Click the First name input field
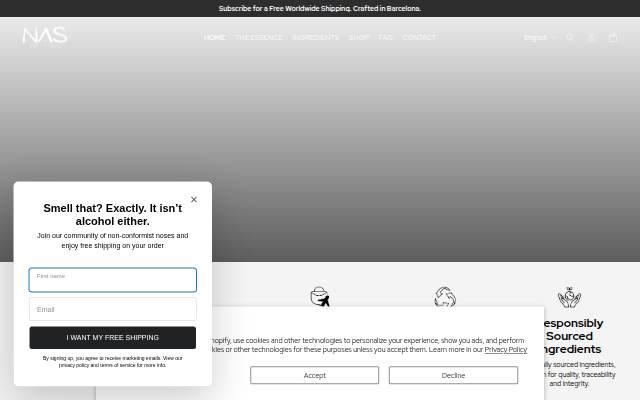The width and height of the screenshot is (640, 400). coord(113,280)
